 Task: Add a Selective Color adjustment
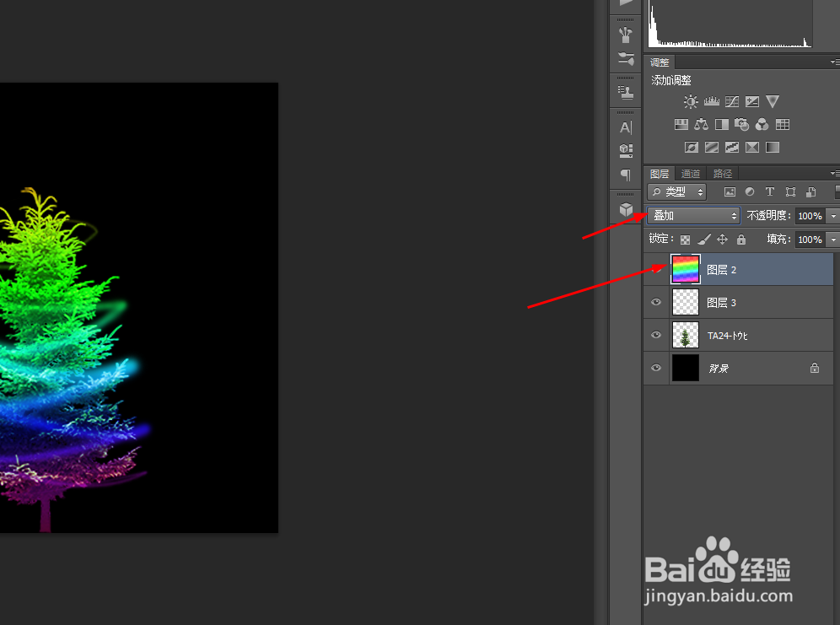coord(752,148)
